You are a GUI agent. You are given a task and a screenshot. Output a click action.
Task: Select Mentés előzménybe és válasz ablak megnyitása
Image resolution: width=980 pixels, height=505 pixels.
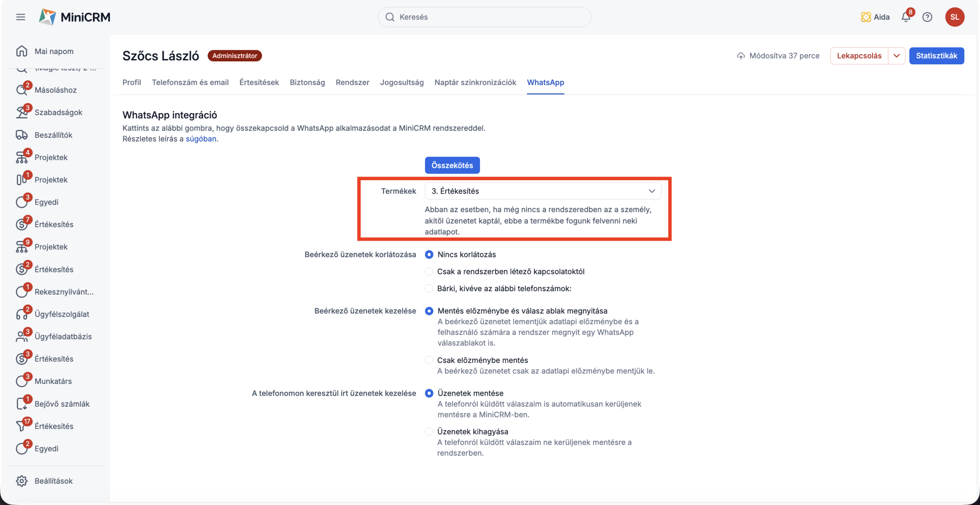tap(429, 311)
